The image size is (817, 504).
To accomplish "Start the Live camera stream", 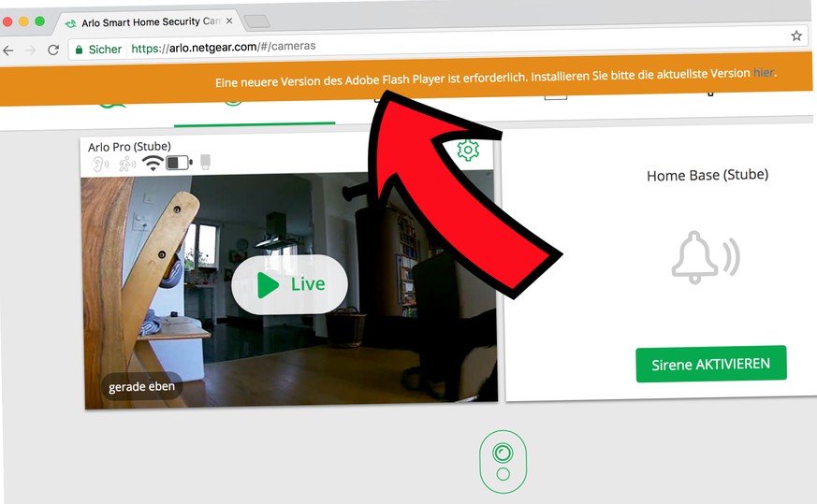I will coord(290,284).
